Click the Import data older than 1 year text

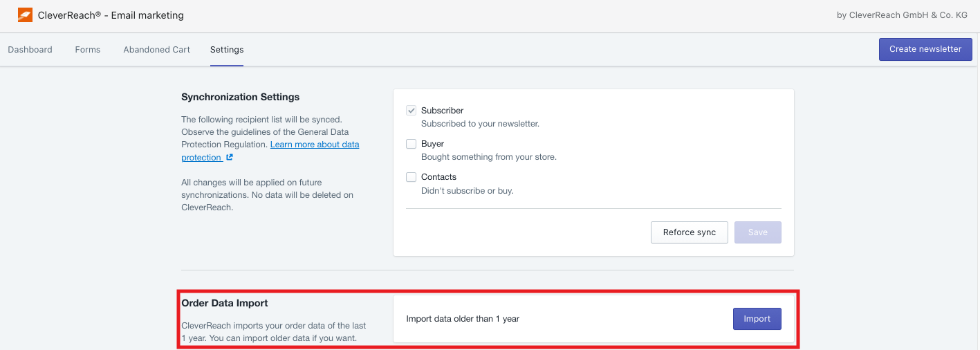463,319
